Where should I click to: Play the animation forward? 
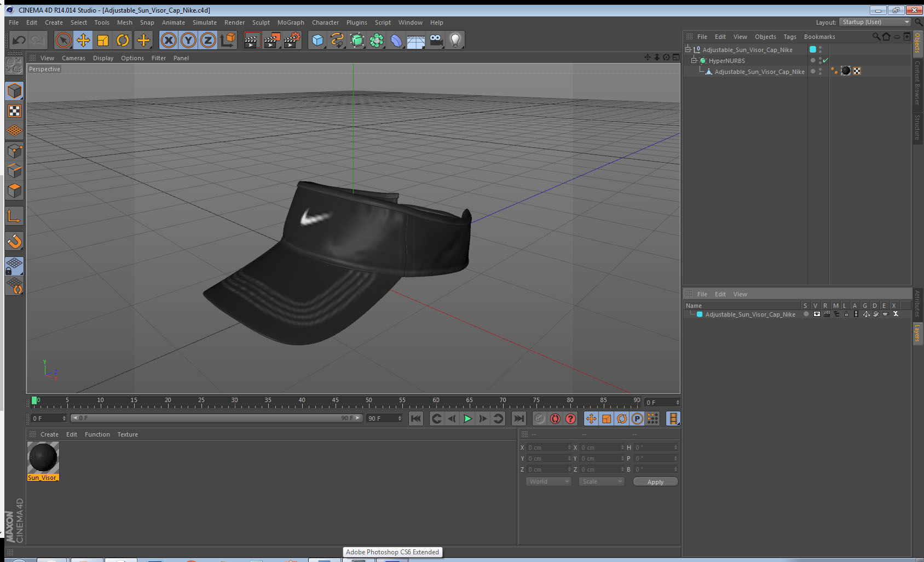[x=467, y=418]
